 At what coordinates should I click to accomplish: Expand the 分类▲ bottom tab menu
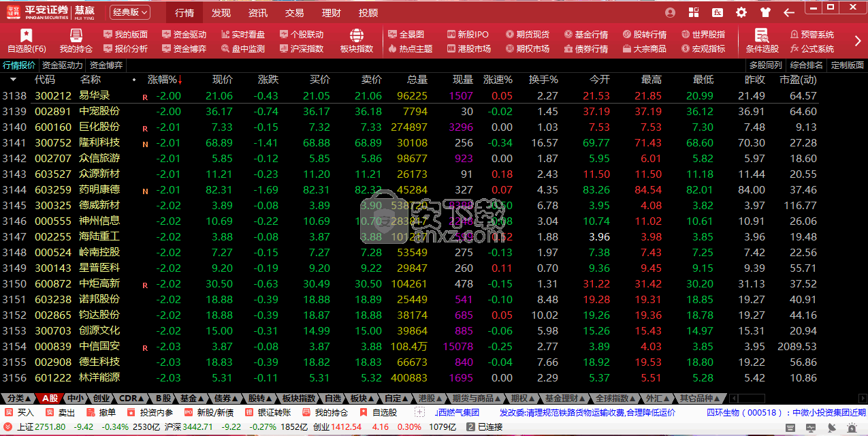click(x=18, y=398)
